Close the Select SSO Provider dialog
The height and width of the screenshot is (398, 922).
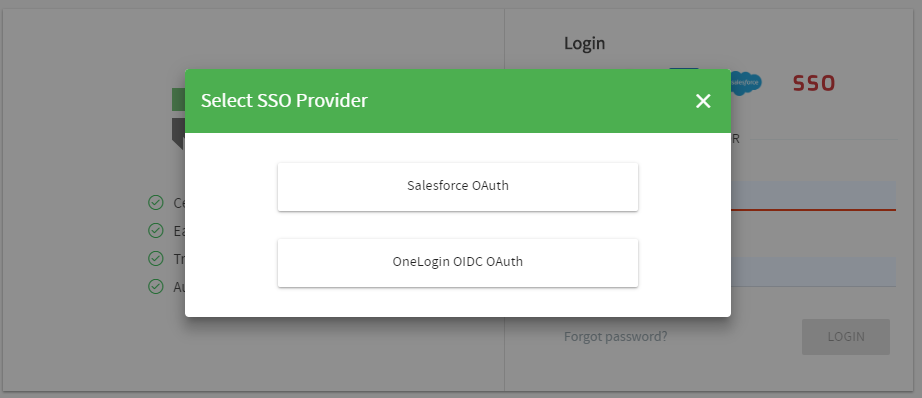click(703, 101)
